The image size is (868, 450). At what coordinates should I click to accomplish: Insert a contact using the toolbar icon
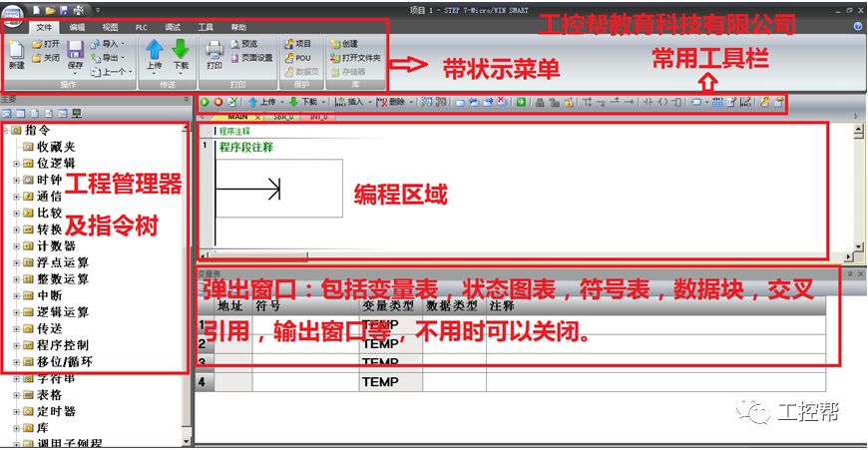(x=649, y=102)
